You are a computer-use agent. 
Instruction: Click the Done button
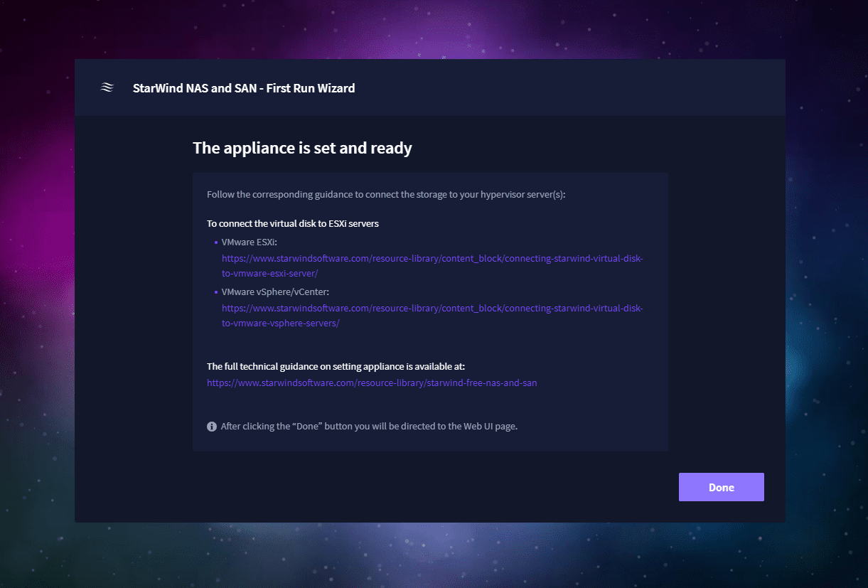[x=721, y=487]
